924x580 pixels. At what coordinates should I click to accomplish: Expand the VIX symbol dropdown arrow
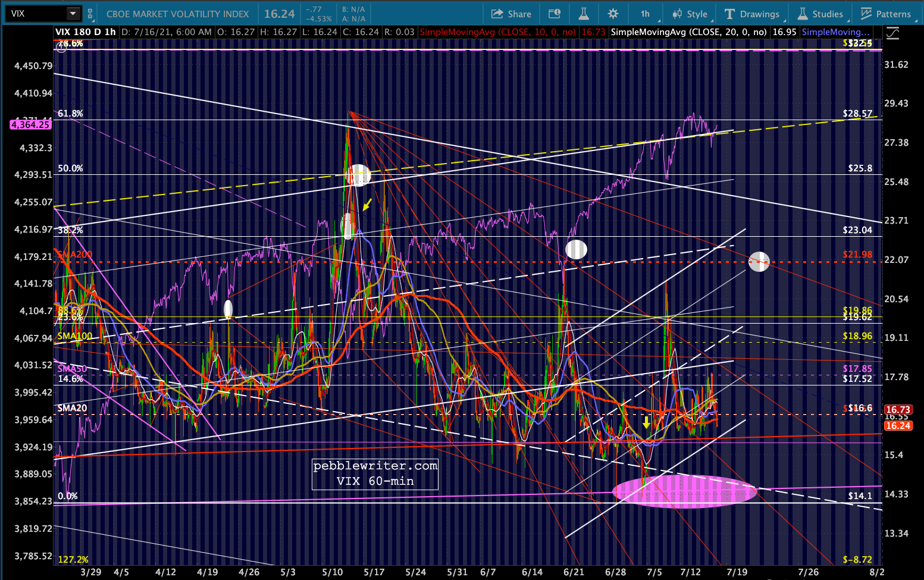pos(73,14)
